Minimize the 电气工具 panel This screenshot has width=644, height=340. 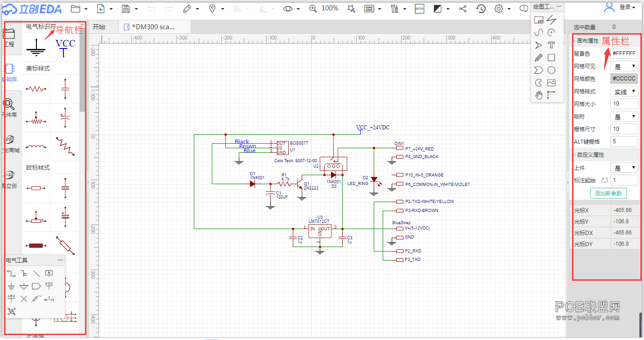[60, 260]
